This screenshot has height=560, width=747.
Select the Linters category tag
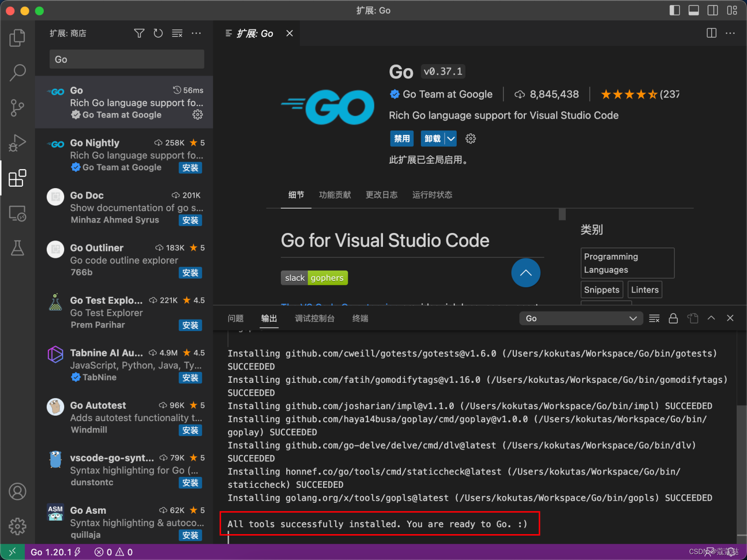(645, 290)
